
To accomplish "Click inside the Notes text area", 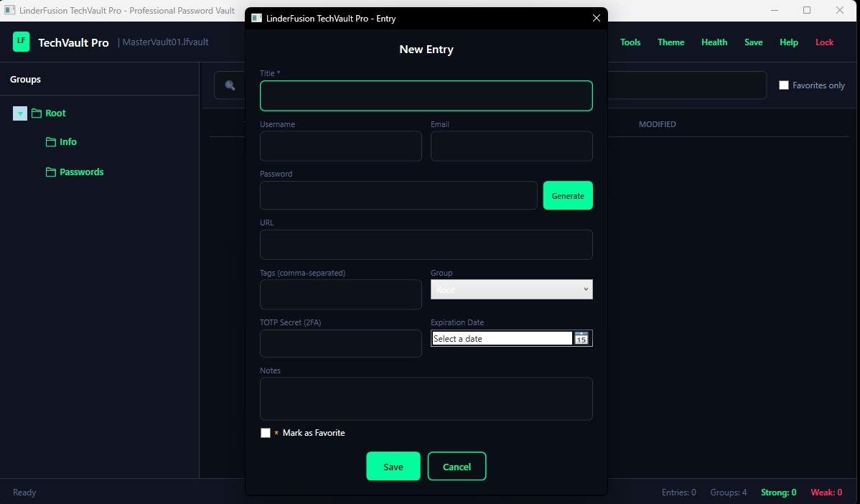I will pos(426,398).
